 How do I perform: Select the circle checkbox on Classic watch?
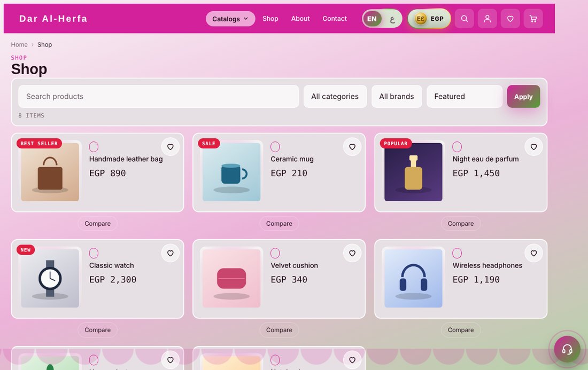[x=94, y=253]
